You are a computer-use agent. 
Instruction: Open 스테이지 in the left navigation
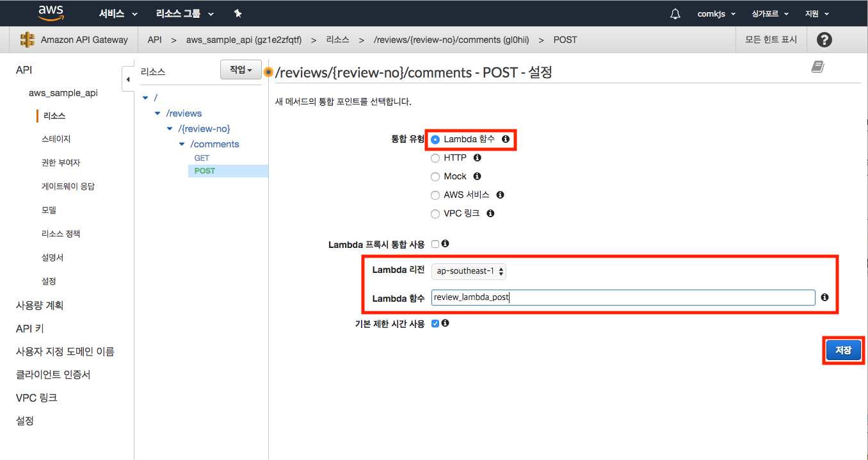(x=56, y=139)
